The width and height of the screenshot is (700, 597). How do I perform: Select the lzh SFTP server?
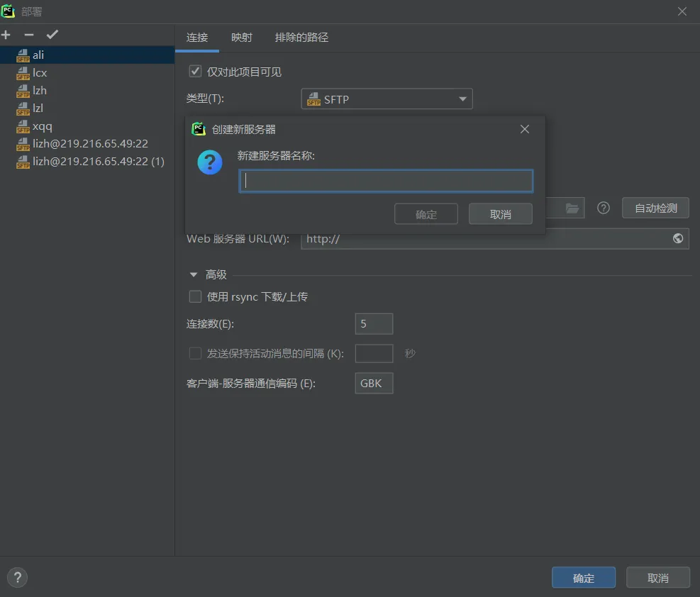click(87, 91)
